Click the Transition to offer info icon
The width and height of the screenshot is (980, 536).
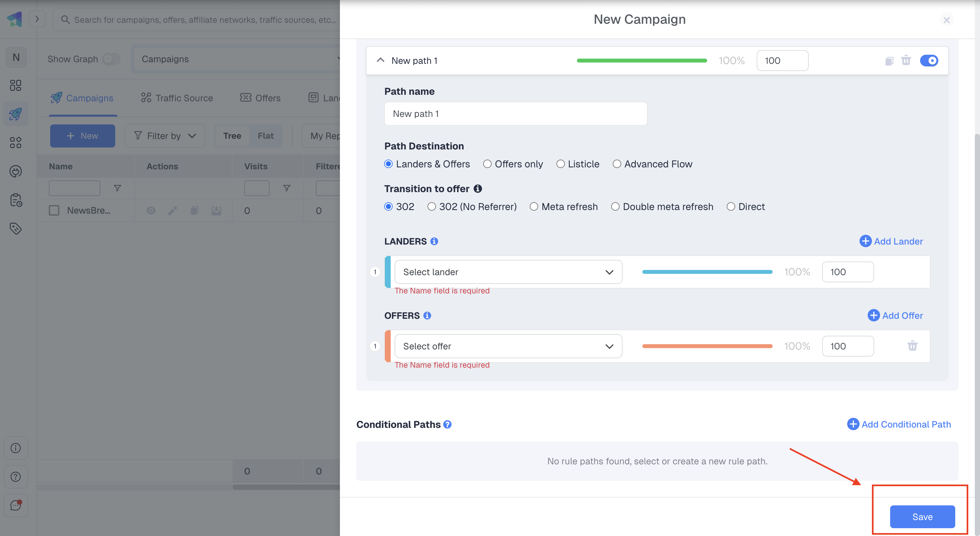[478, 189]
